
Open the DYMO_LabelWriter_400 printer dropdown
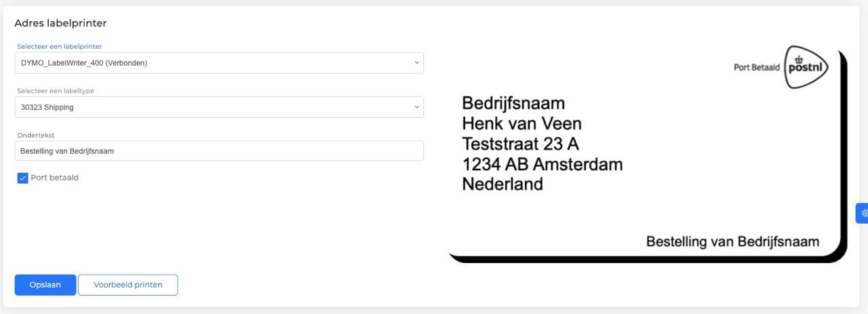coord(219,63)
